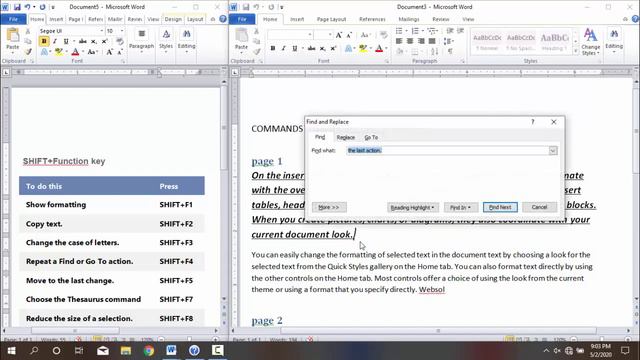Switch to Go To tab in Find dialog
This screenshot has height=360, width=640.
pos(371,137)
